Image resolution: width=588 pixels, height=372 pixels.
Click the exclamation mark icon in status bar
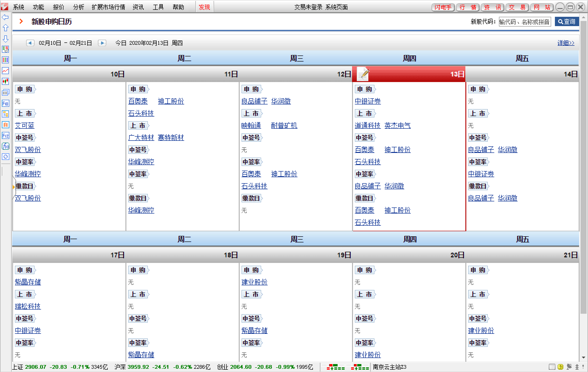click(x=583, y=367)
